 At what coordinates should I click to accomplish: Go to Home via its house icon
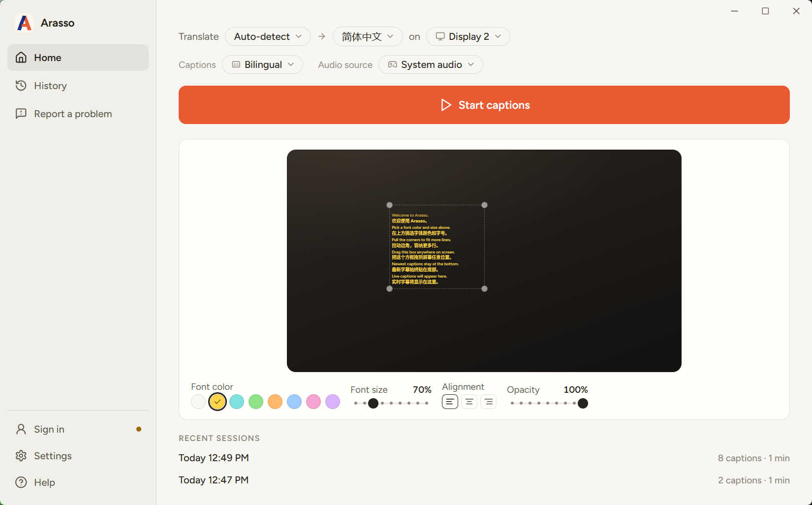pyautogui.click(x=21, y=58)
